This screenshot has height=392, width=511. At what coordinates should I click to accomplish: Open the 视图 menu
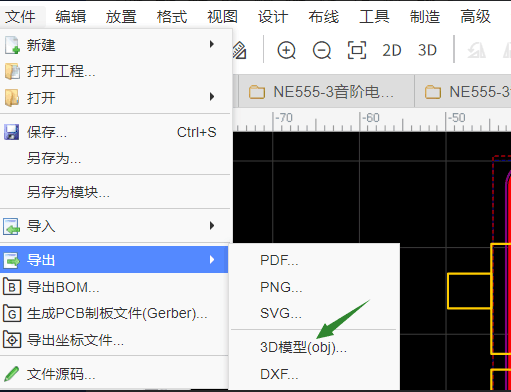[x=222, y=16]
